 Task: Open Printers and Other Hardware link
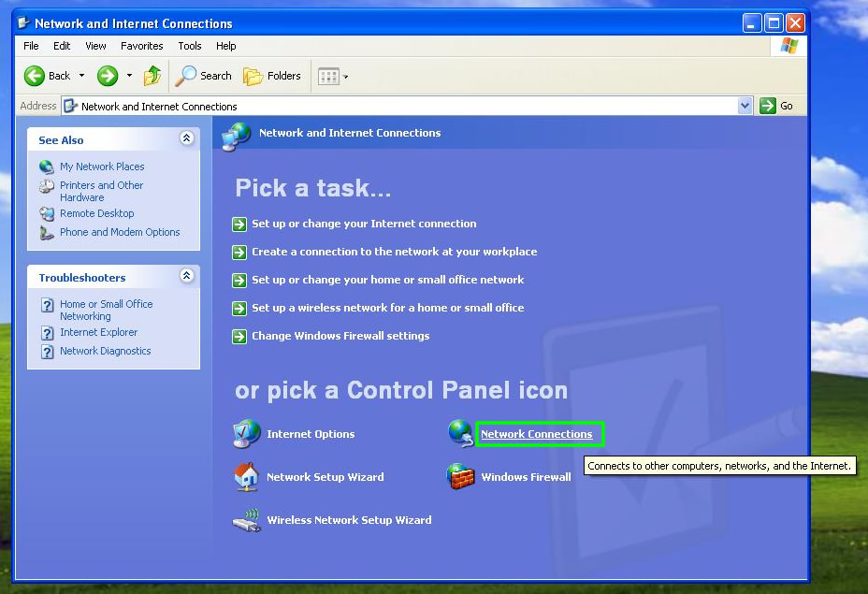click(x=101, y=191)
